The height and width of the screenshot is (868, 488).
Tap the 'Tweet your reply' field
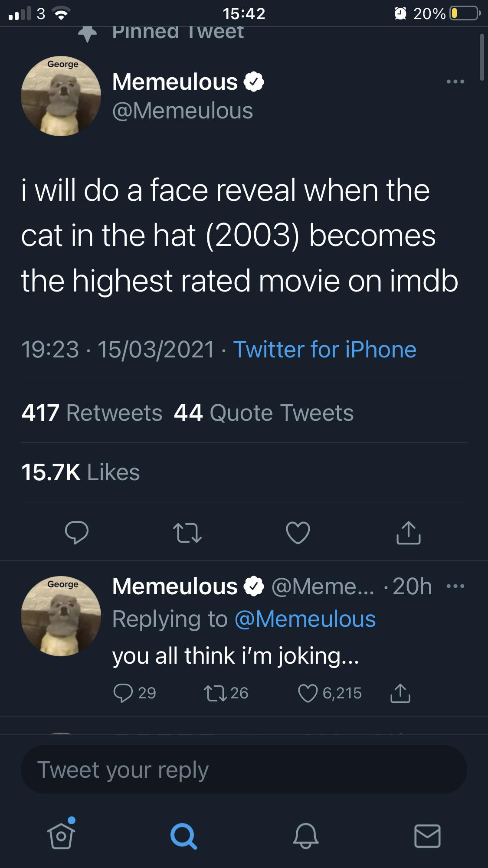coord(244,770)
